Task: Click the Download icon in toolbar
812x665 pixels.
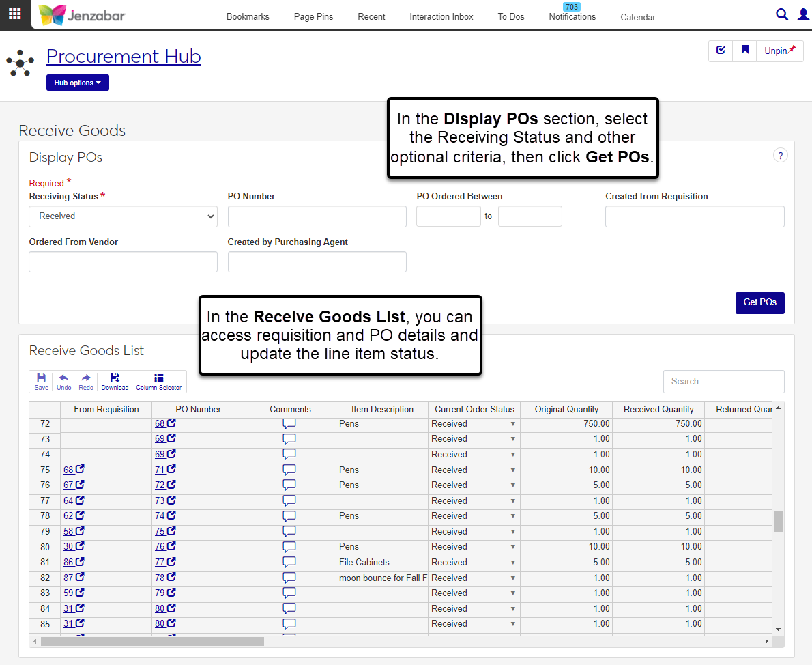Action: click(x=115, y=382)
